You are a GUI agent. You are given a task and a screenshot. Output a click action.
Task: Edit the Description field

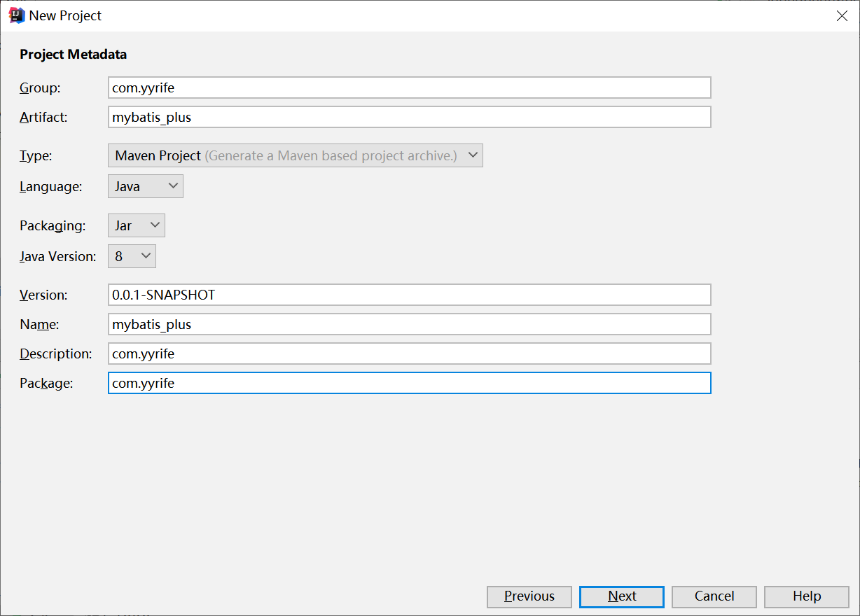pyautogui.click(x=410, y=353)
